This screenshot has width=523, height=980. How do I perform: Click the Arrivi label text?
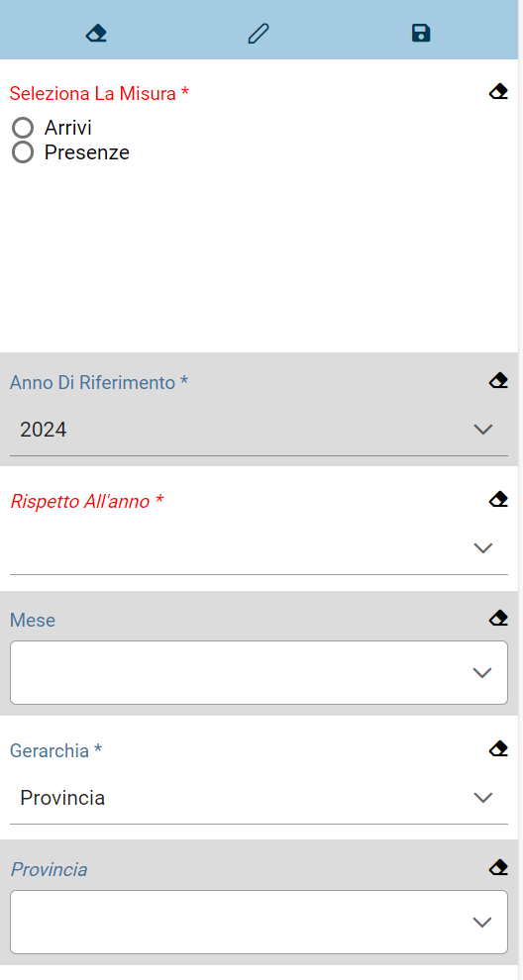[x=68, y=128]
